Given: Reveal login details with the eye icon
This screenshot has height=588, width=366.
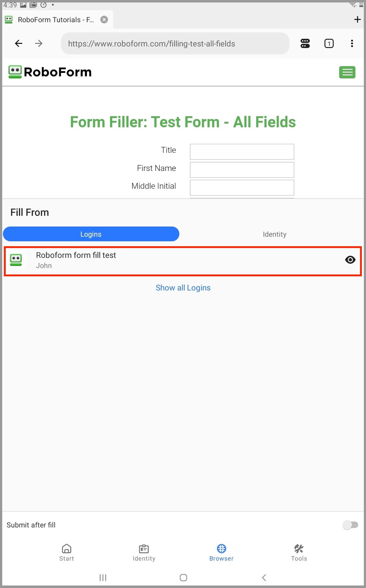Looking at the screenshot, I should (350, 260).
